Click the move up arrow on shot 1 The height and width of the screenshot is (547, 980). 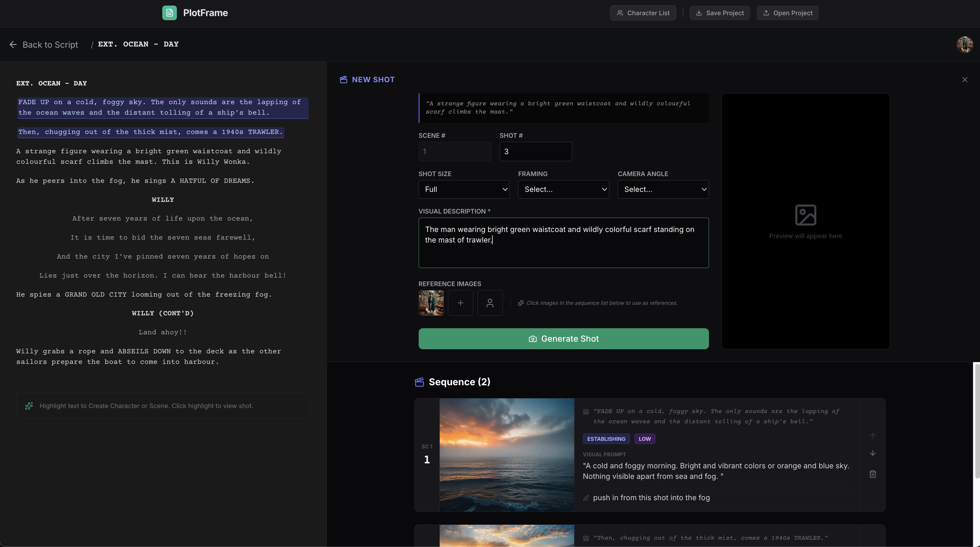point(872,436)
